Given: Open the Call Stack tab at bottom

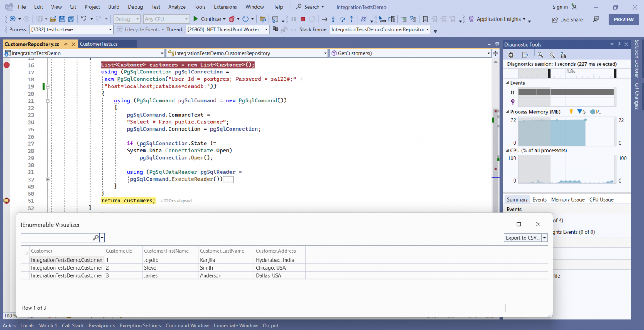Looking at the screenshot, I should point(73,325).
